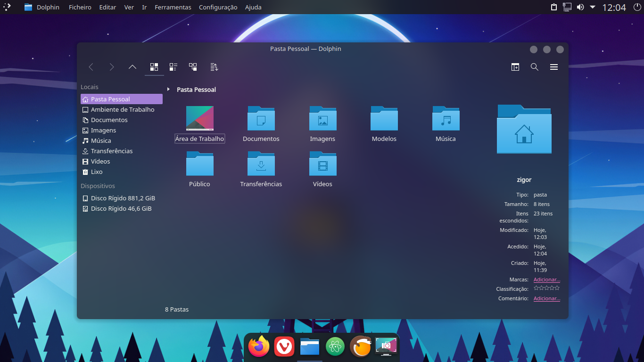The width and height of the screenshot is (644, 362).
Task: Expand the breadcrumb arrow before Pasta Pessoal
Action: click(x=168, y=89)
